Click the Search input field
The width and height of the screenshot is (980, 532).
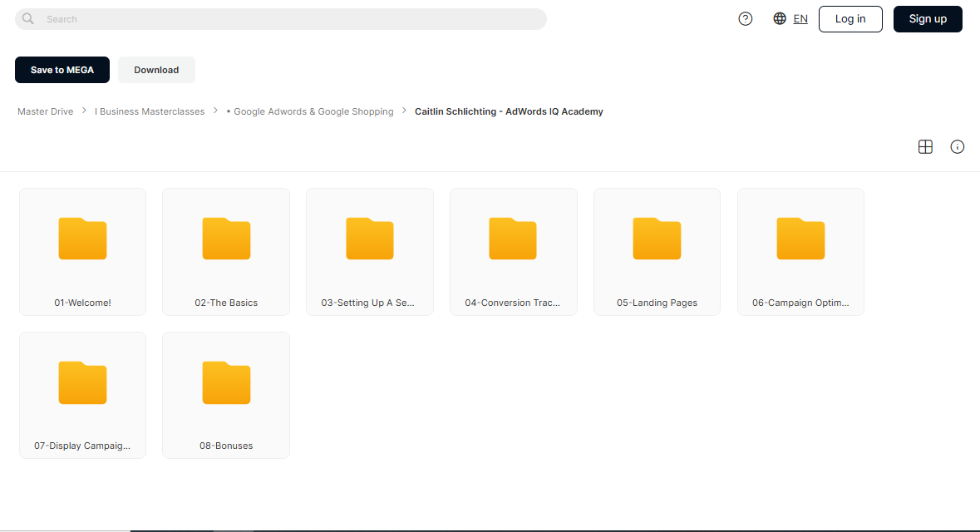[x=281, y=19]
